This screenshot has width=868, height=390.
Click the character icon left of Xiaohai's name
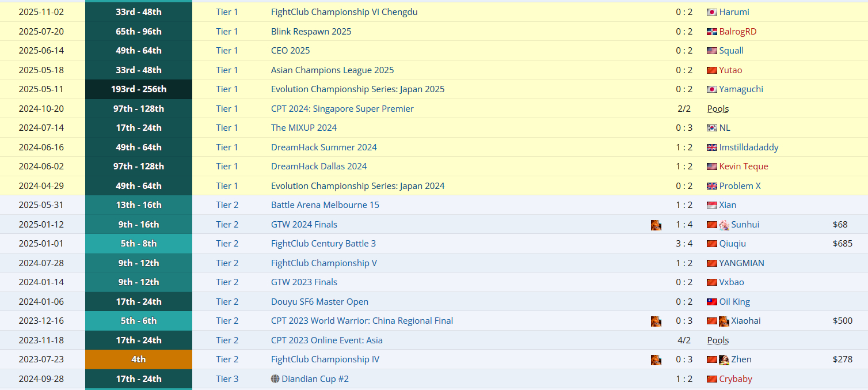coord(724,321)
